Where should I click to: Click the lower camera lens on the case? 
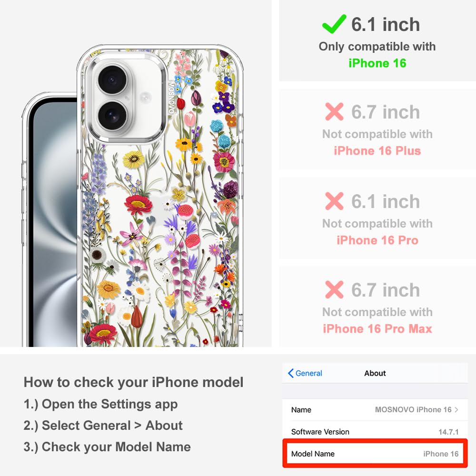(112, 116)
